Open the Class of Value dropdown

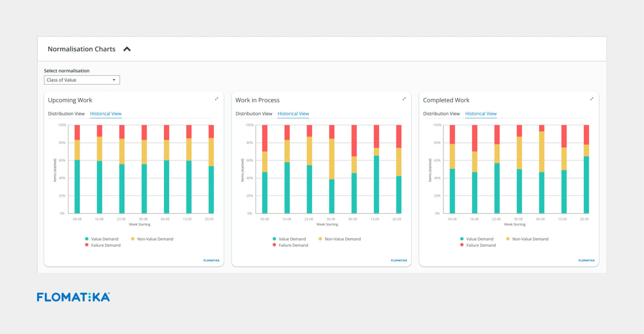click(81, 80)
